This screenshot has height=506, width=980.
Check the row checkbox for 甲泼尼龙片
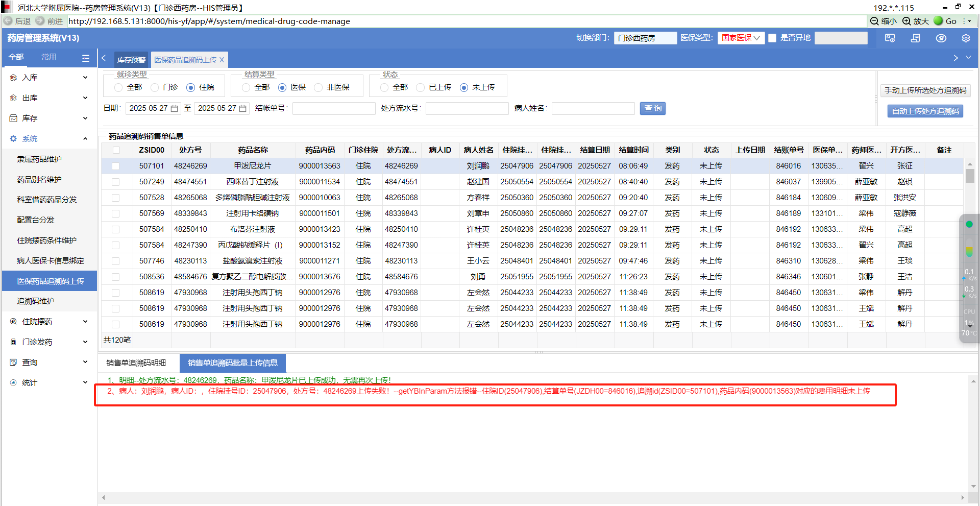[x=116, y=166]
